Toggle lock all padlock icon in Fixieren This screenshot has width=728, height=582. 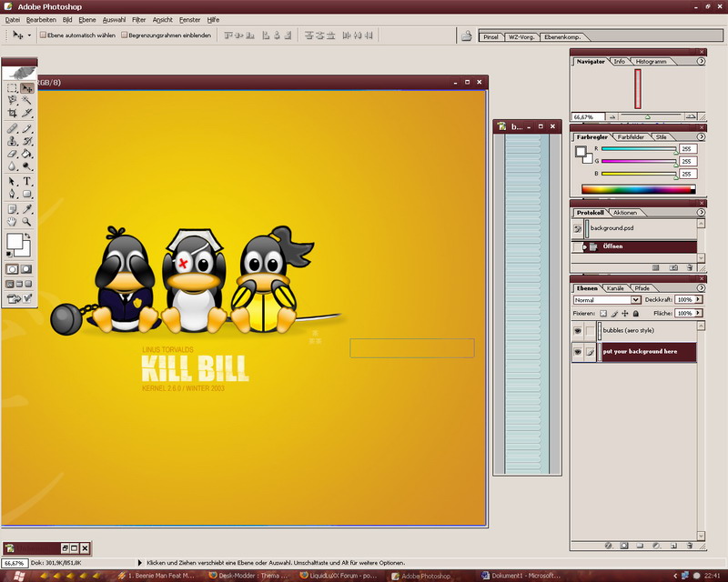[636, 314]
